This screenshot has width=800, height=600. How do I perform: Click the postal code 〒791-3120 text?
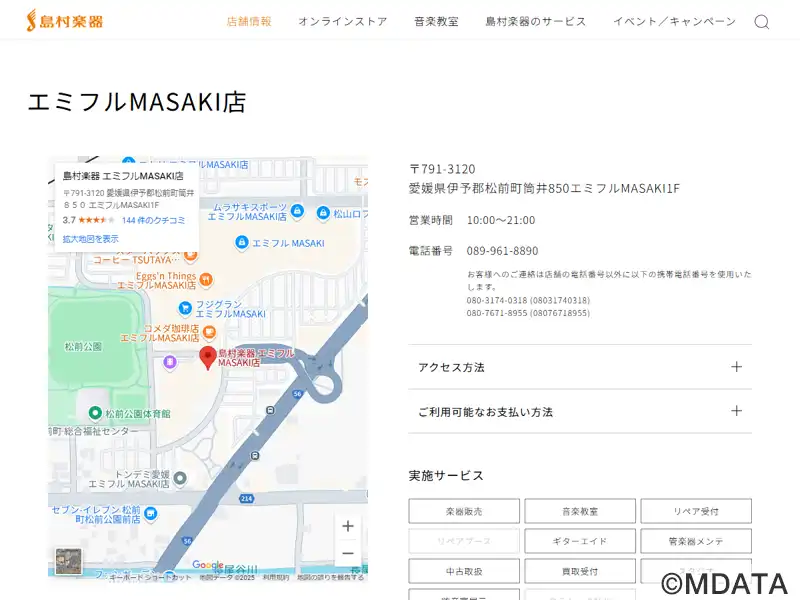(442, 169)
